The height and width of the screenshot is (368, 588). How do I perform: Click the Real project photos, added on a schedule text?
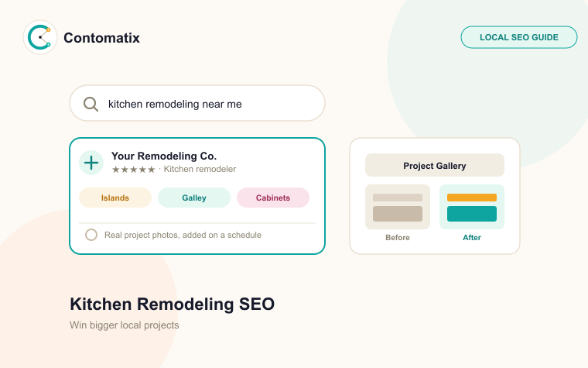click(x=183, y=235)
